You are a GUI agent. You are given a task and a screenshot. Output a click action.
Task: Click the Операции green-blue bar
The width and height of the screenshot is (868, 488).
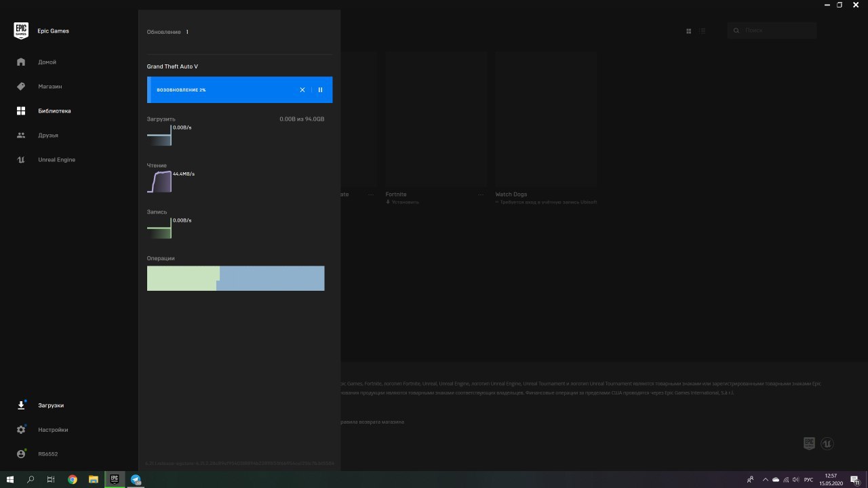[236, 279]
